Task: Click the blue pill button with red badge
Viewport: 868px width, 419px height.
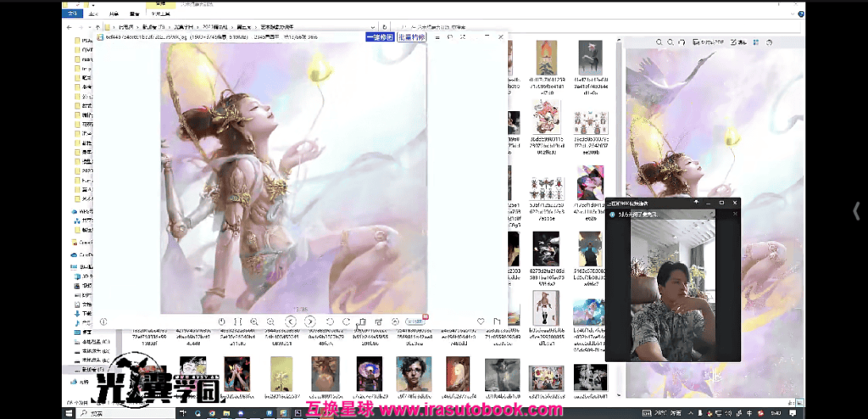Action: 416,321
